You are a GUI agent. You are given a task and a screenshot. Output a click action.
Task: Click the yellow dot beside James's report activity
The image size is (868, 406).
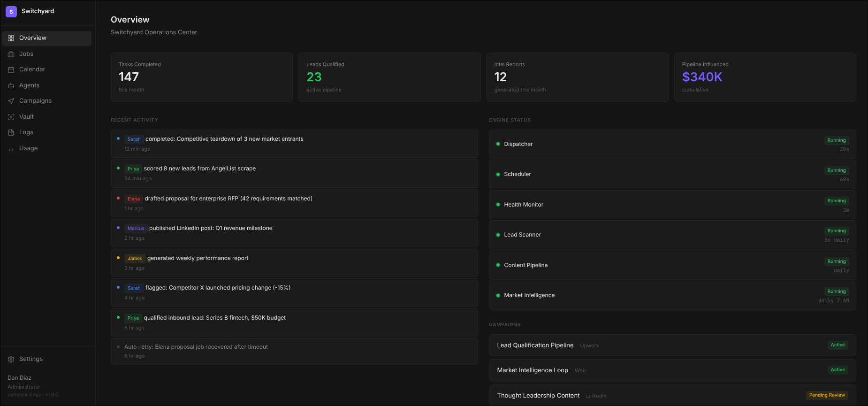click(x=118, y=258)
